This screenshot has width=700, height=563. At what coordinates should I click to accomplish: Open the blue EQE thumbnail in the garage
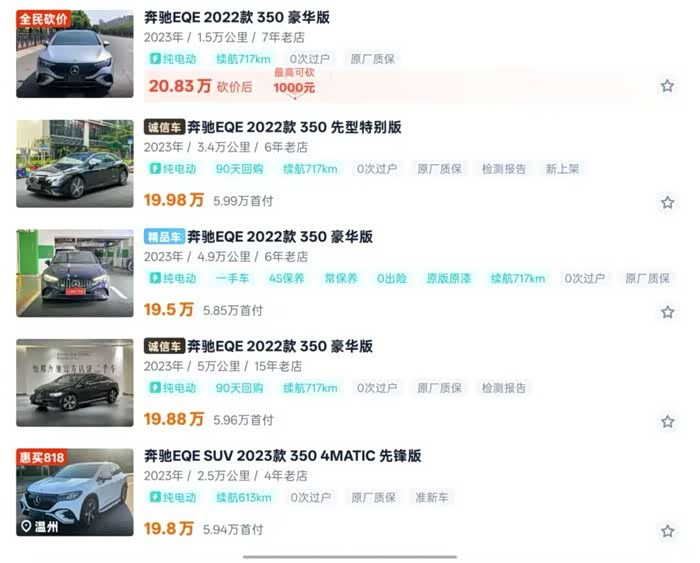75,273
